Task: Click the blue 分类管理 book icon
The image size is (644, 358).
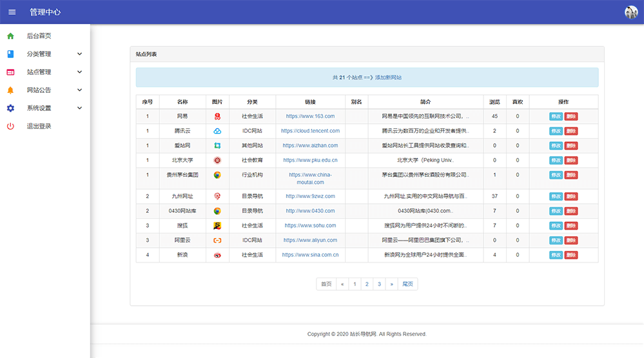Action: (x=11, y=54)
